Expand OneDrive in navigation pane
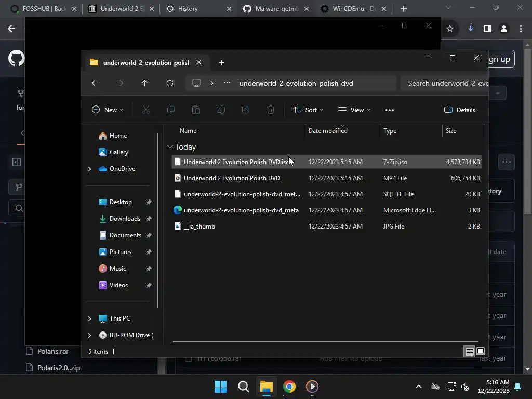Viewport: 532px width, 399px height. point(89,169)
